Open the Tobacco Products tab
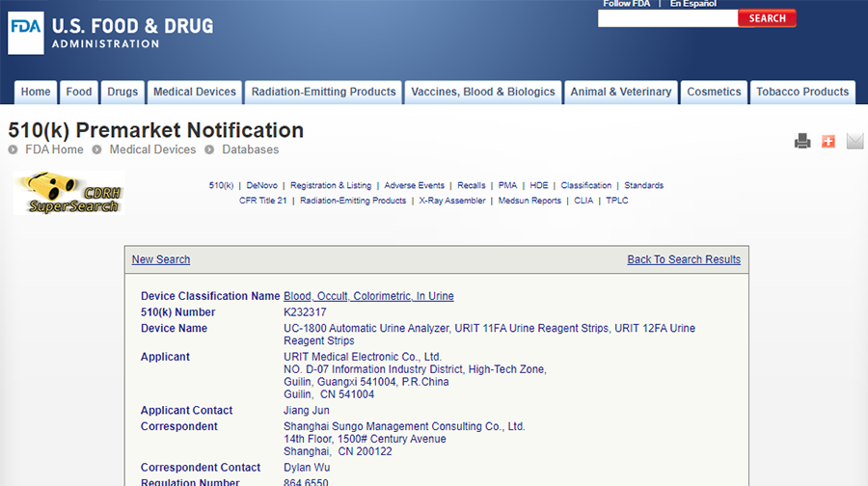This screenshot has height=486, width=868. point(801,93)
